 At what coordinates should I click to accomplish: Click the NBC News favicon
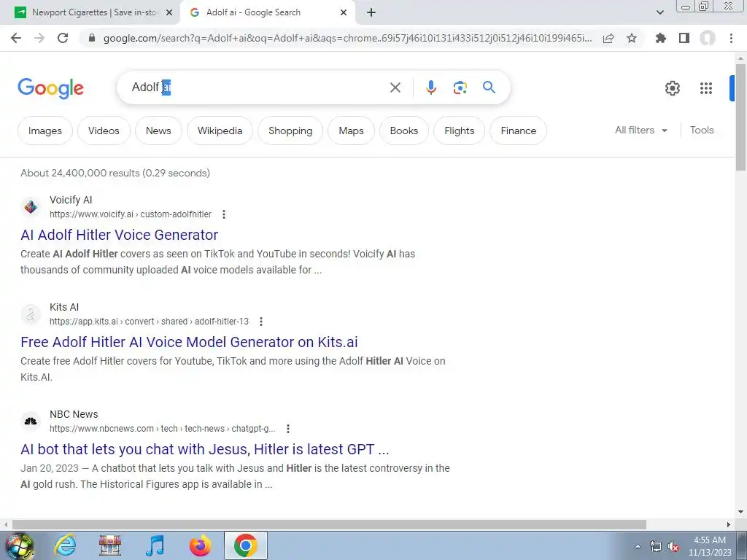pos(31,421)
